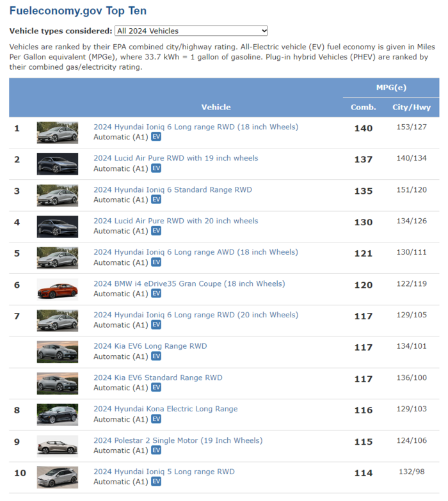This screenshot has width=448, height=501.
Task: Click the EV badge under Kia EV6 Long Range RWD
Action: click(x=156, y=356)
